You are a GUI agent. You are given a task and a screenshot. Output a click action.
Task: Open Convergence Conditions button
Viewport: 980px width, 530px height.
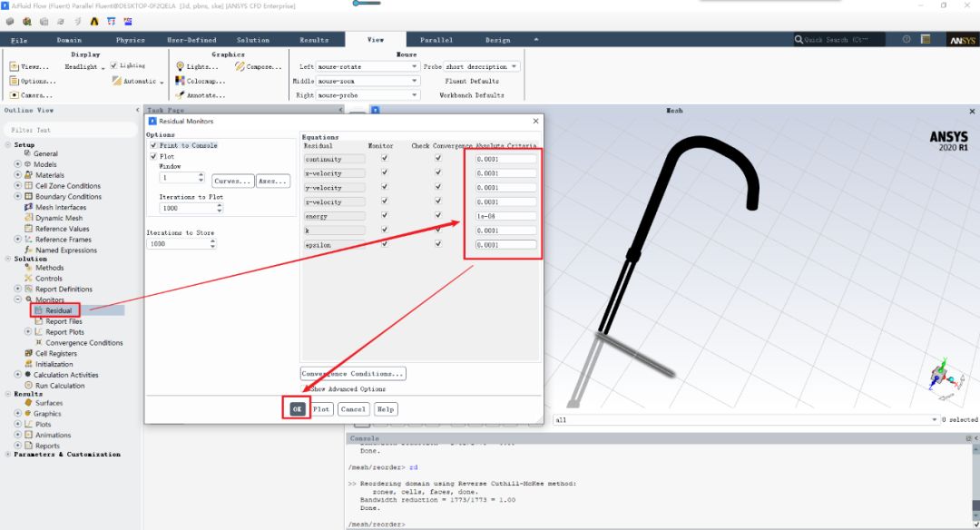pos(352,374)
